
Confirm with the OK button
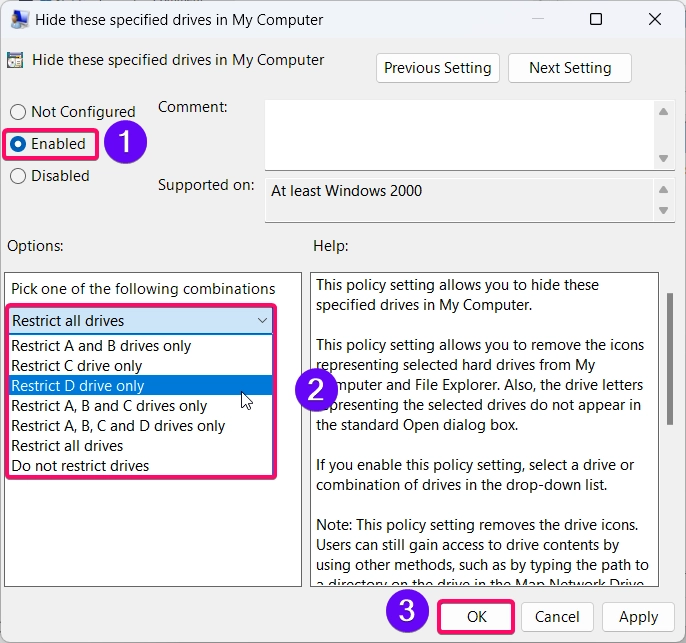click(x=476, y=617)
